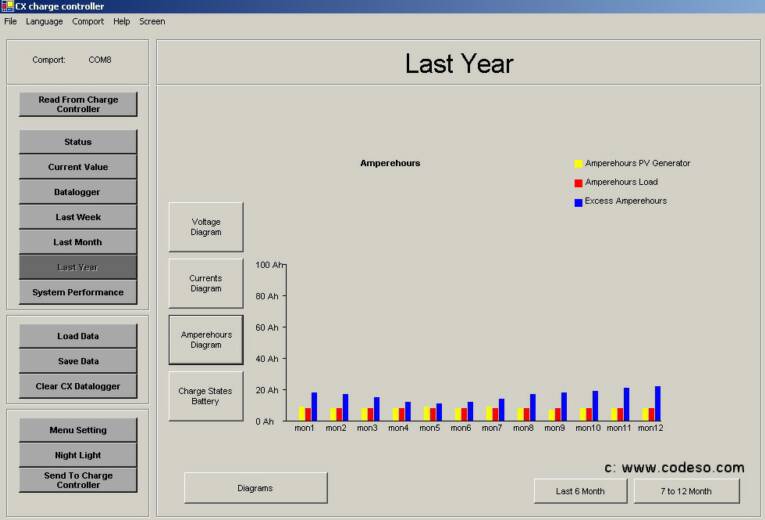Switch to Last Month data
Viewport: 765px width, 520px height.
[x=78, y=242]
